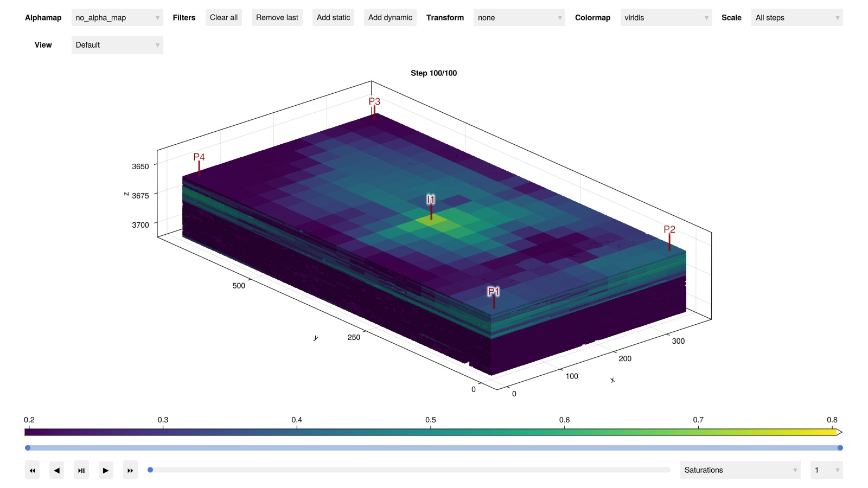Screen dimensions: 868x488
Task: Jump to first step with rewind button
Action: [32, 470]
